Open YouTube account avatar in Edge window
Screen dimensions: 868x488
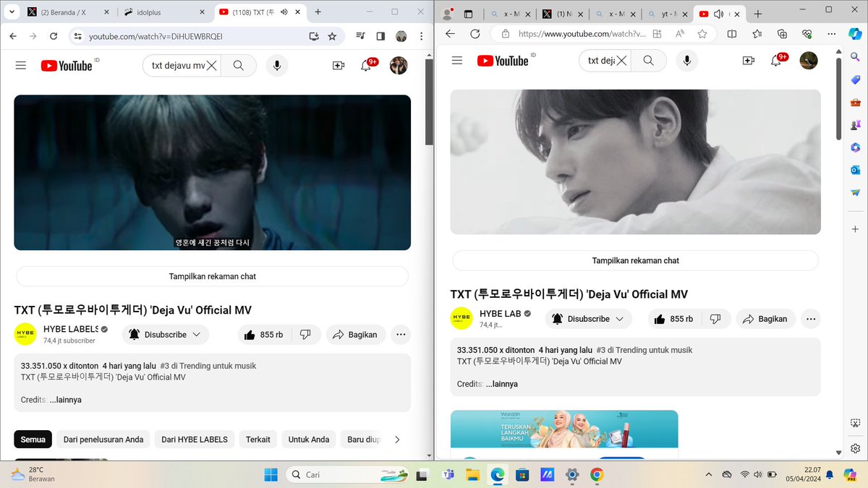[809, 61]
